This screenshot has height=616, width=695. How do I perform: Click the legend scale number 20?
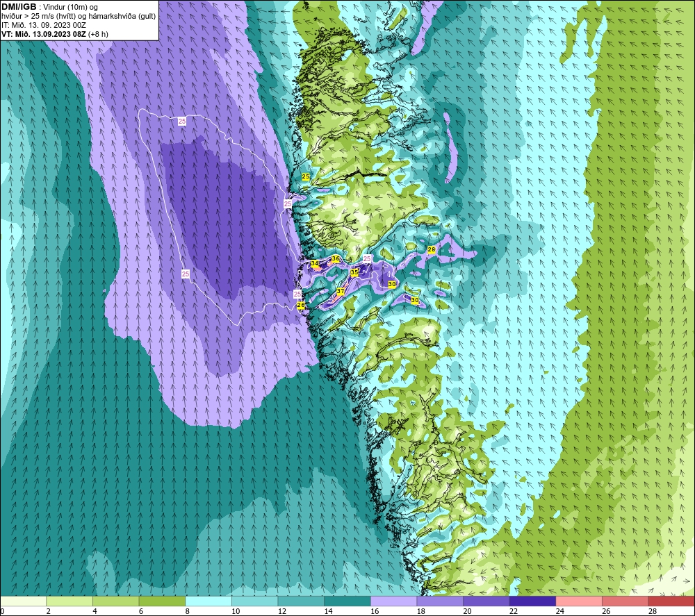pyautogui.click(x=467, y=611)
